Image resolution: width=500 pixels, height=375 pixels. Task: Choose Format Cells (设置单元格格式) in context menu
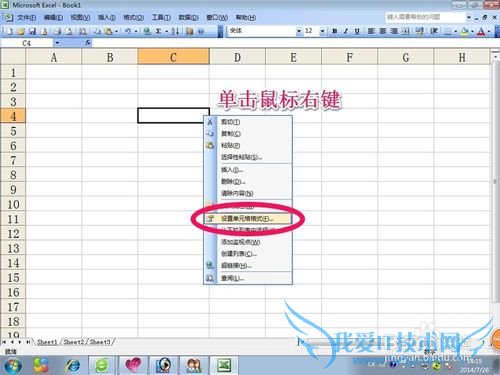point(248,219)
